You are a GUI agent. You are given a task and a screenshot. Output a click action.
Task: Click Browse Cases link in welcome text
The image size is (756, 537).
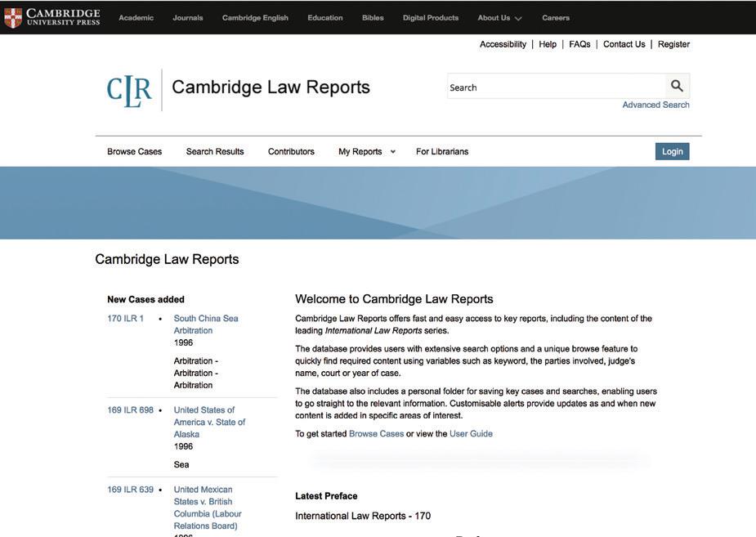coord(376,433)
